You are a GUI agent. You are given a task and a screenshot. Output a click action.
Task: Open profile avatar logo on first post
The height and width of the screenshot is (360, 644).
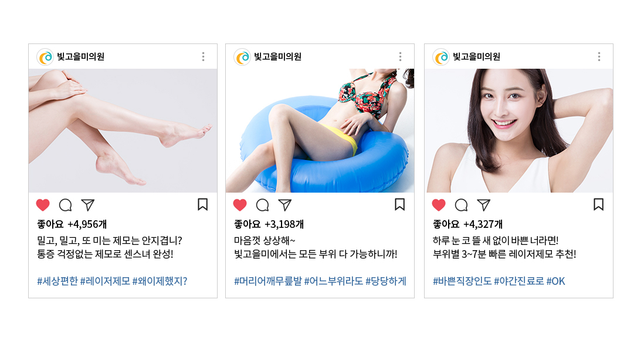(x=45, y=57)
